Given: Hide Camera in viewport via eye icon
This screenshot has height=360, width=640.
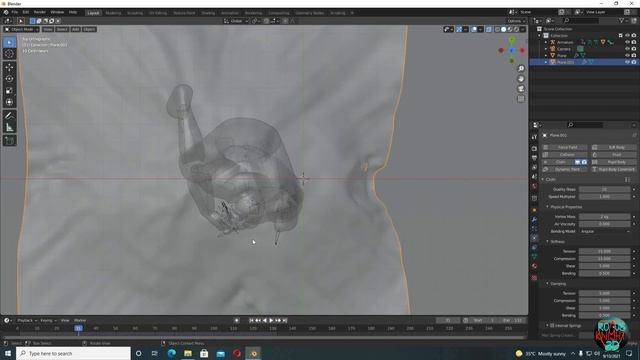Looking at the screenshot, I should click(627, 49).
